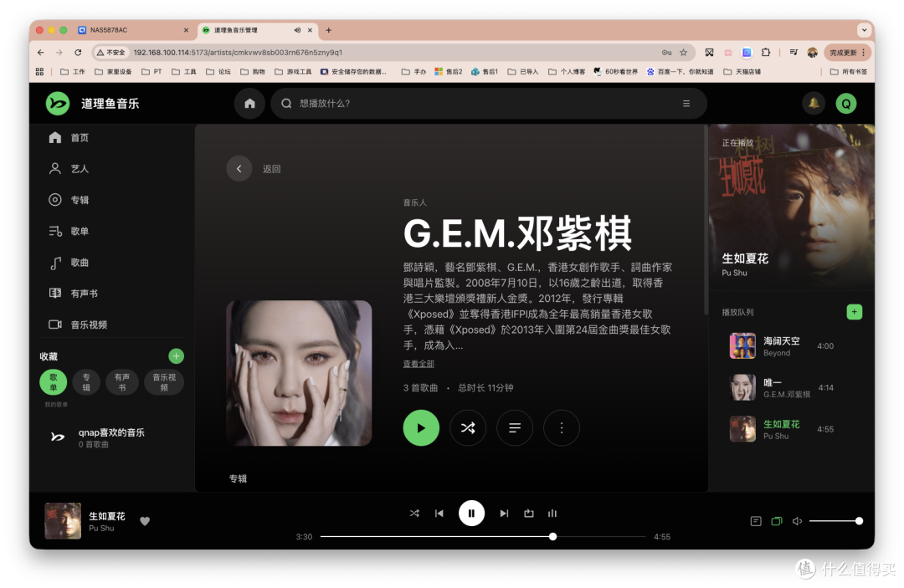This screenshot has width=904, height=588.
Task: Click G.E.M. artist portrait image
Action: point(299,373)
